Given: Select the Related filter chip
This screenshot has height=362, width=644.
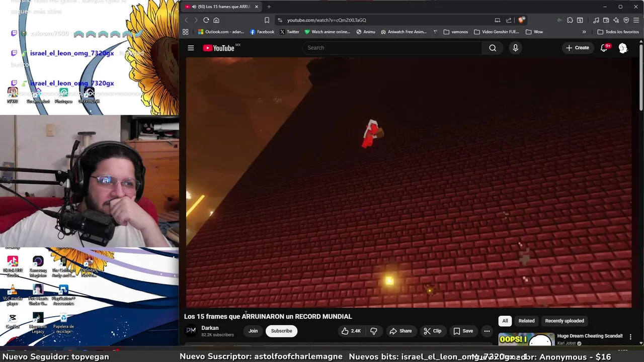Looking at the screenshot, I should [526, 321].
